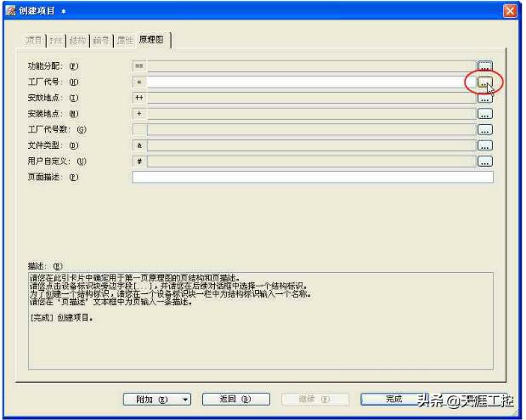Viewport: 526px width, 420px height.
Task: Switch to the 编号 tab
Action: pos(101,41)
